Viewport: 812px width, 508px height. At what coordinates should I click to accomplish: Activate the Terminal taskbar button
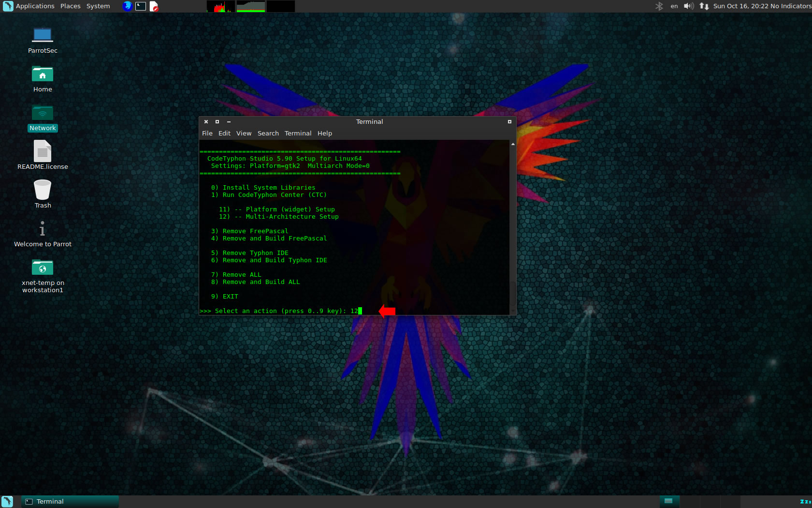pyautogui.click(x=70, y=502)
